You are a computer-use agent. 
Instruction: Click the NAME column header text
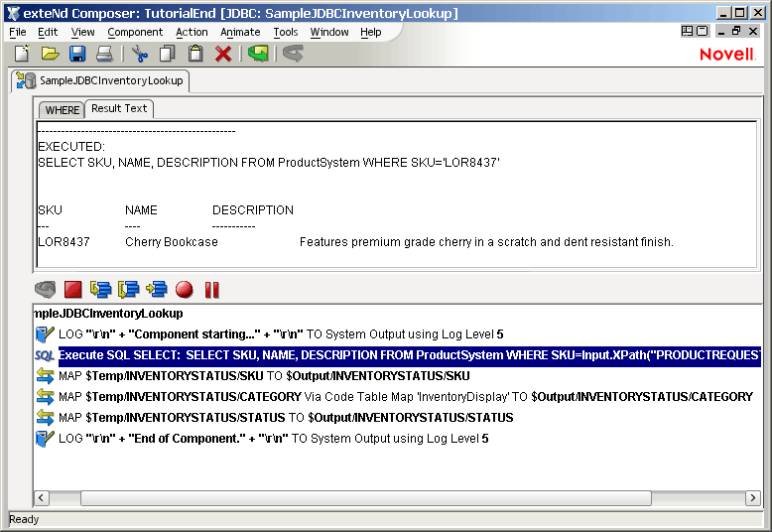click(141, 210)
